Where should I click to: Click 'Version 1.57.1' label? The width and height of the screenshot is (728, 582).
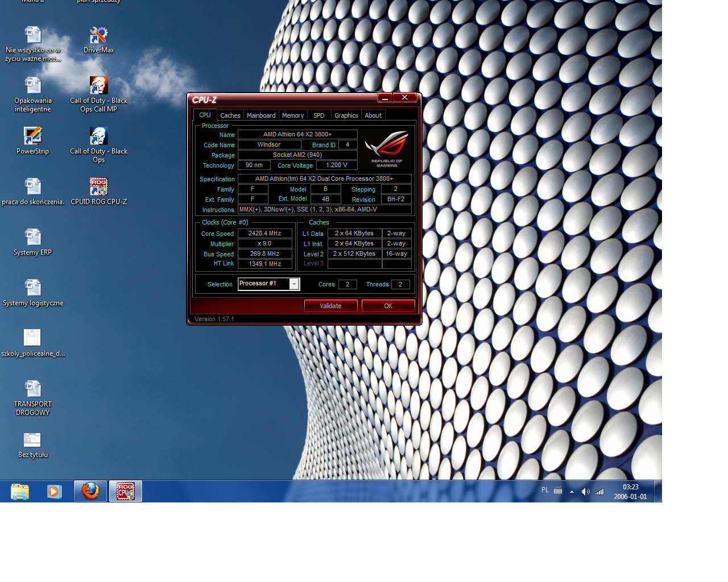(214, 319)
